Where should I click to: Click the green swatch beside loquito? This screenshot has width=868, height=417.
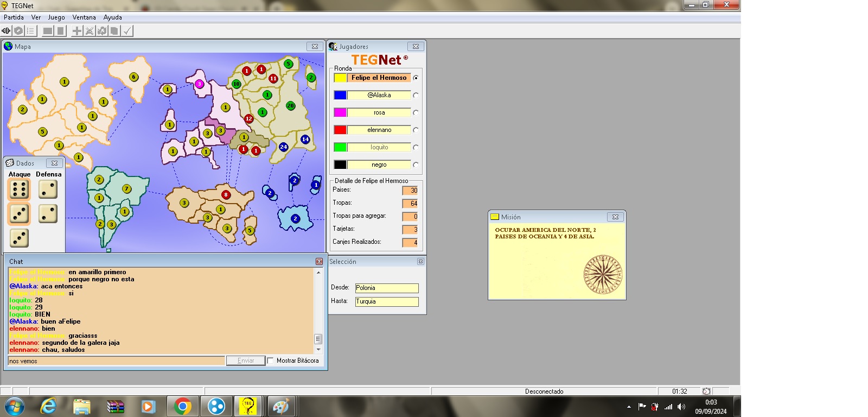pos(340,147)
